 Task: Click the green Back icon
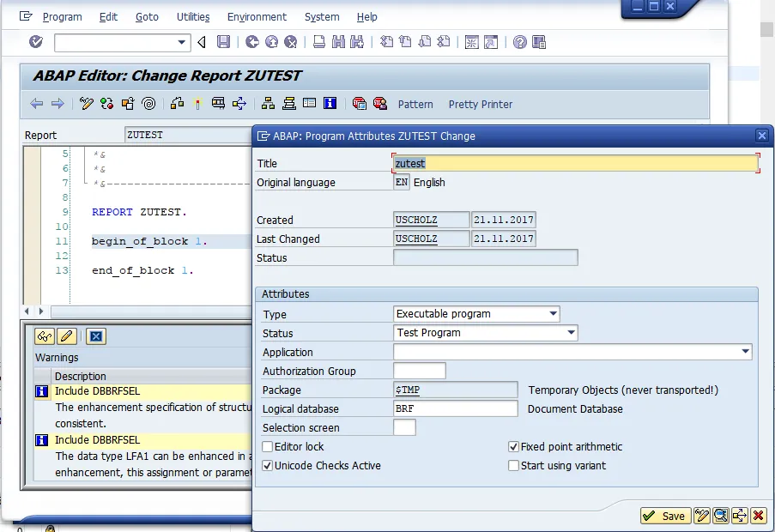click(x=252, y=42)
